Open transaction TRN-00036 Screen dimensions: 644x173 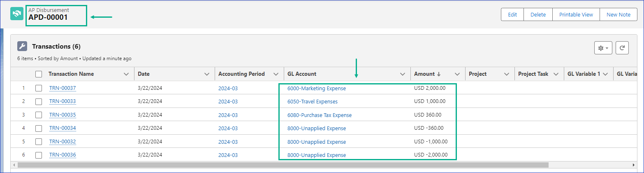pyautogui.click(x=63, y=155)
